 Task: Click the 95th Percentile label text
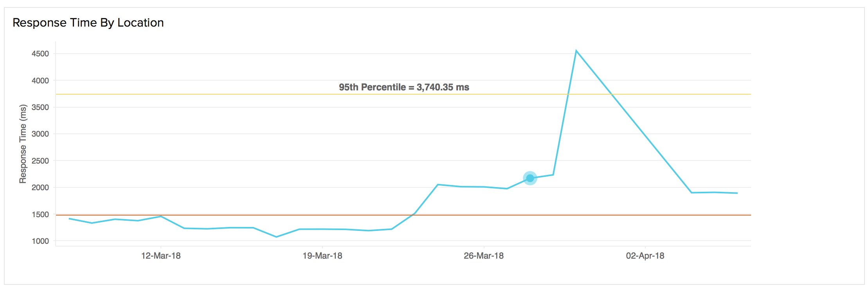click(404, 87)
